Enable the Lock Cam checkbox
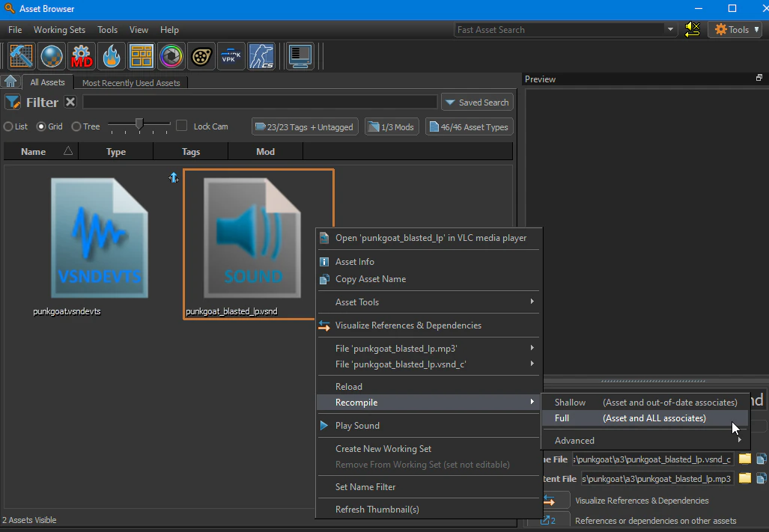The width and height of the screenshot is (769, 532). [181, 126]
